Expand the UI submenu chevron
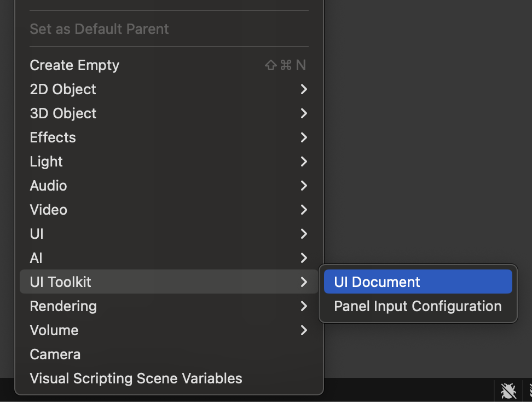 click(x=304, y=234)
